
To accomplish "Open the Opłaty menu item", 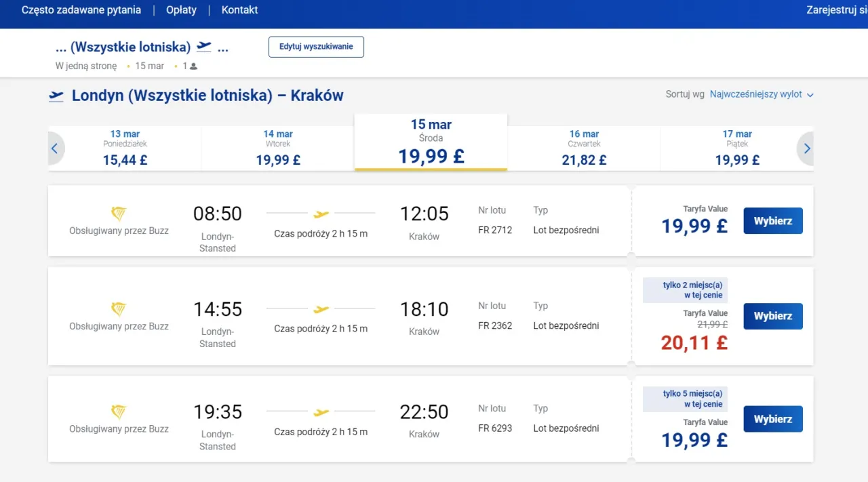I will [180, 9].
